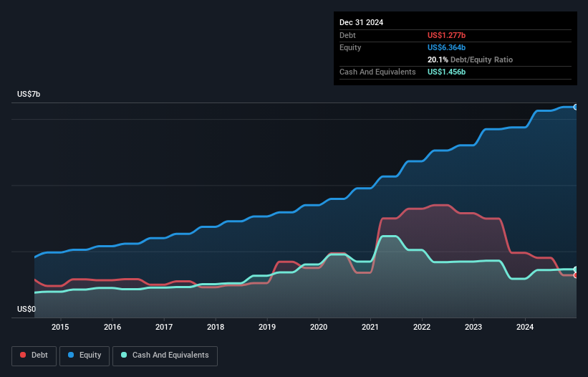Toggle the Cash And Equivalents legend button
588x377 pixels.
(x=165, y=355)
